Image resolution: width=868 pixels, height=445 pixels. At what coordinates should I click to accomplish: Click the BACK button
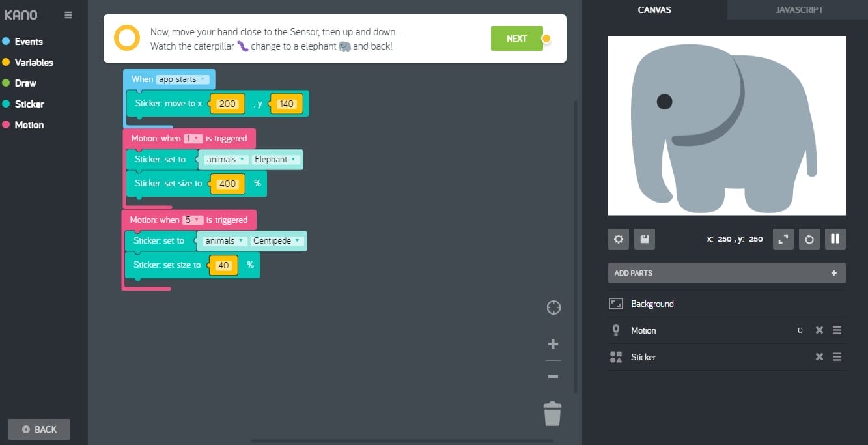(39, 429)
